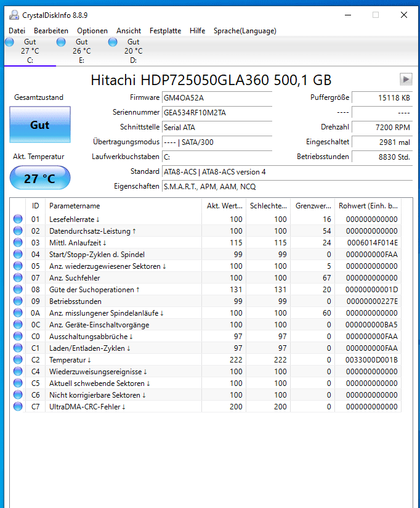The height and width of the screenshot is (508, 420).
Task: Click status icon of Datendurchsatz-Leistung row
Action: [18, 231]
